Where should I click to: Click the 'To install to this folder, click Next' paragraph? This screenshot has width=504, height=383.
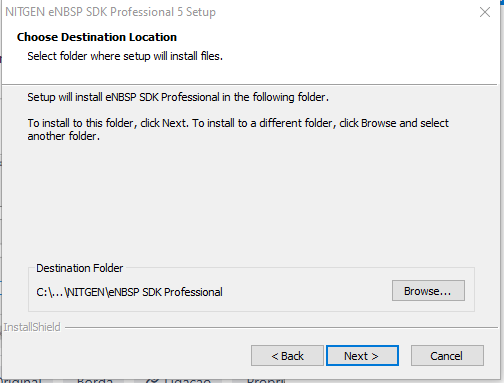click(238, 129)
